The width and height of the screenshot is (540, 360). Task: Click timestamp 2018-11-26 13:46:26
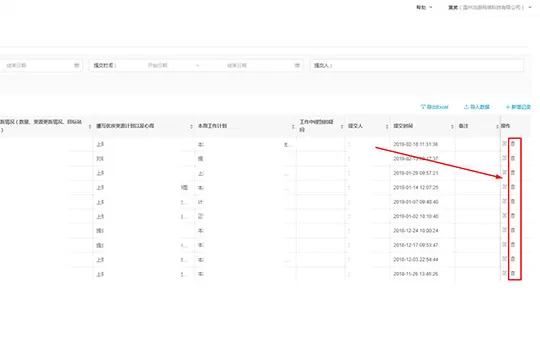point(416,274)
